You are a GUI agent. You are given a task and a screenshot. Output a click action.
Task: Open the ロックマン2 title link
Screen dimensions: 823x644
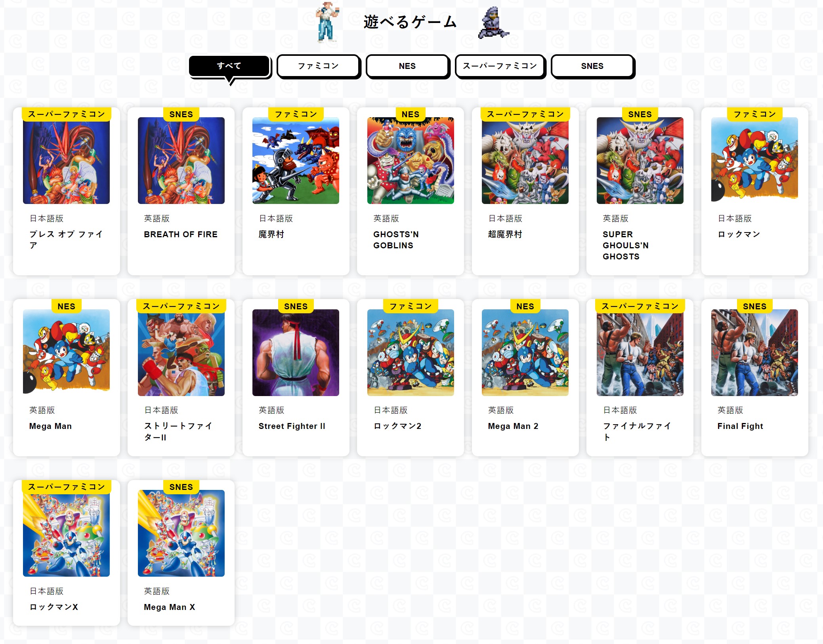[x=397, y=426]
